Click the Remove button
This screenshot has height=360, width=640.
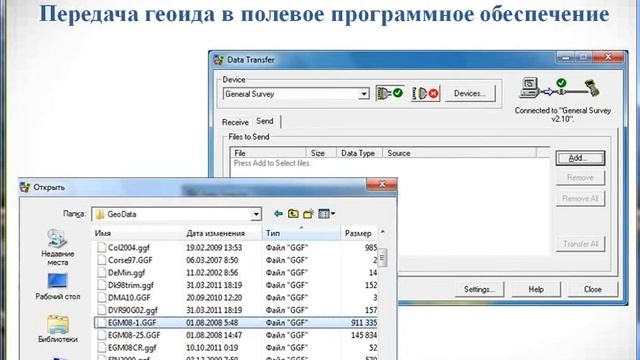click(580, 178)
